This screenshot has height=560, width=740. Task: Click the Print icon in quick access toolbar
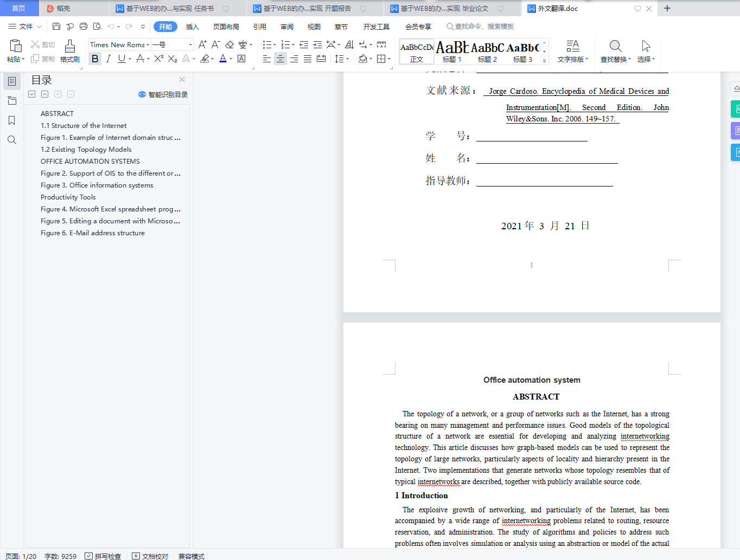[x=84, y=27]
